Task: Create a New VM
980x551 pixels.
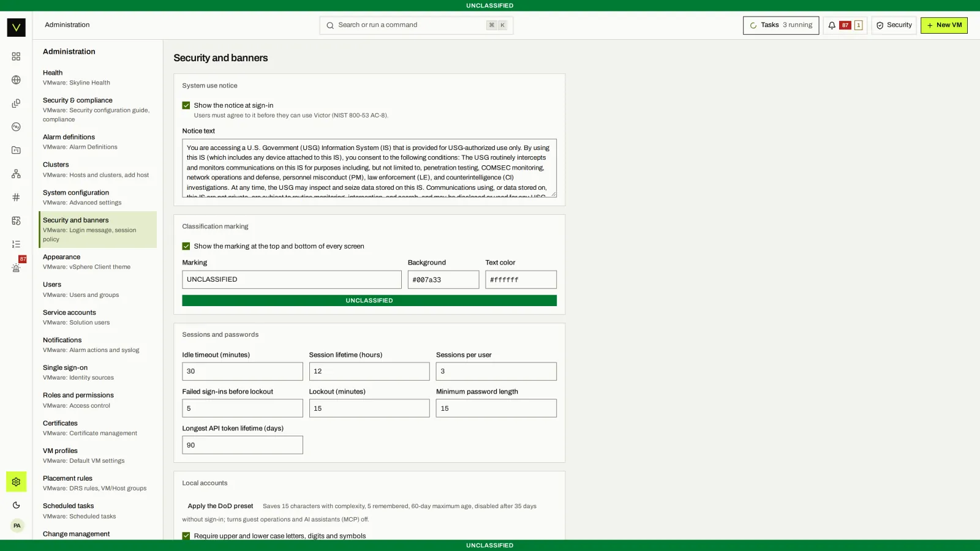Action: (944, 25)
